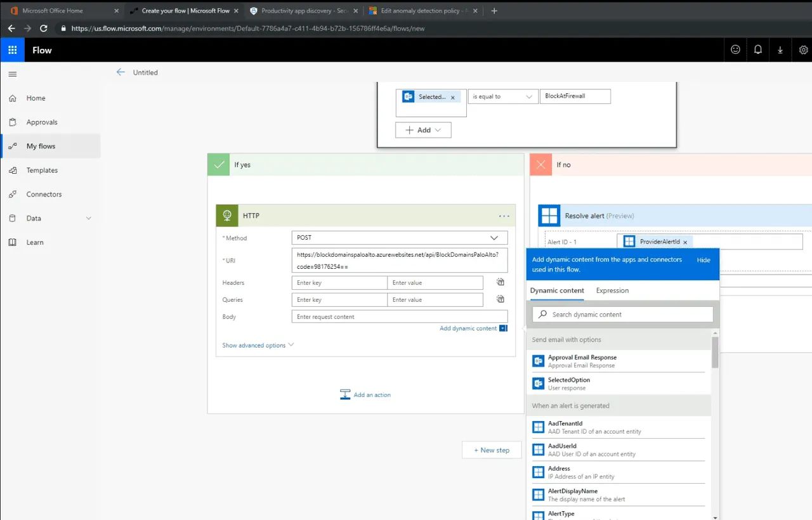Screen dimensions: 812x520
Task: Open Flow settings gear icon
Action: point(803,49)
